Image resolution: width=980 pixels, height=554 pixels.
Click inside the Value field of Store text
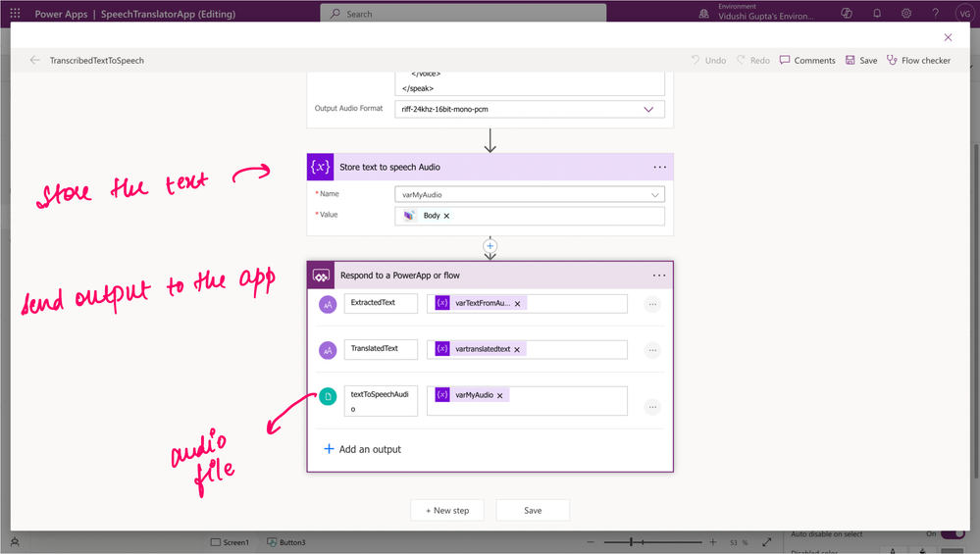[530, 216]
